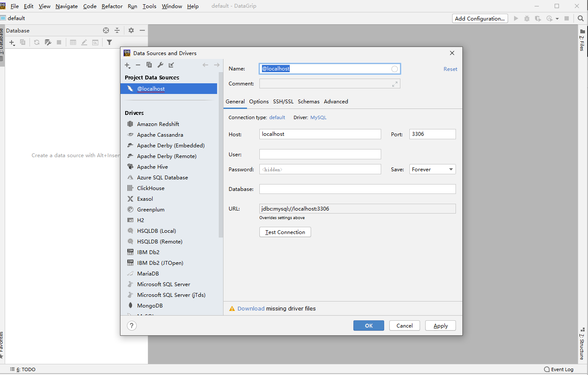Open the Event Log in status bar
This screenshot has height=375, width=588.
[559, 369]
